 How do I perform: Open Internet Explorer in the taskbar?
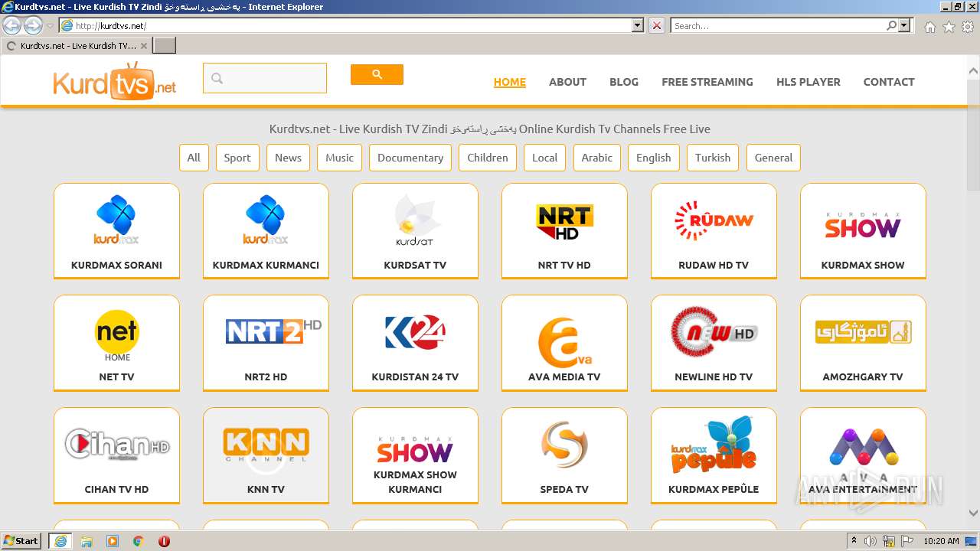click(x=60, y=541)
